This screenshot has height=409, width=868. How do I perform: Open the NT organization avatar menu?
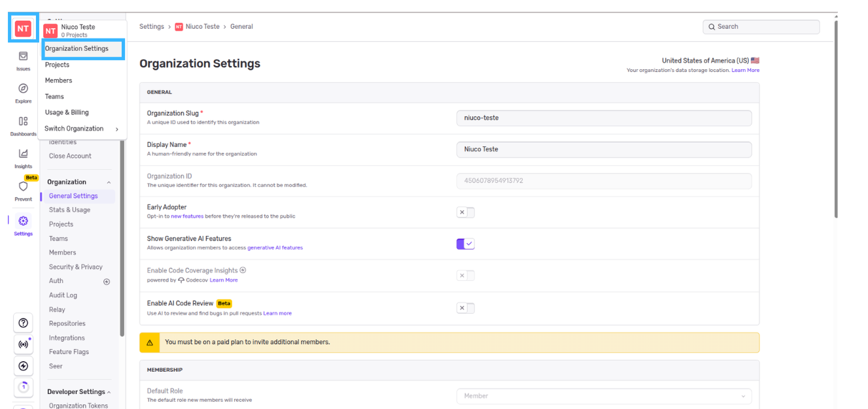point(23,29)
